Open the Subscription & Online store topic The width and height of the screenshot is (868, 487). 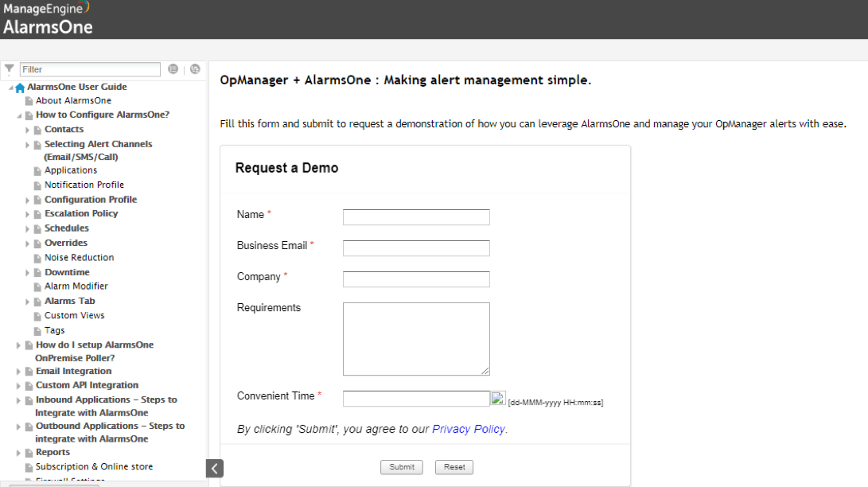click(94, 467)
